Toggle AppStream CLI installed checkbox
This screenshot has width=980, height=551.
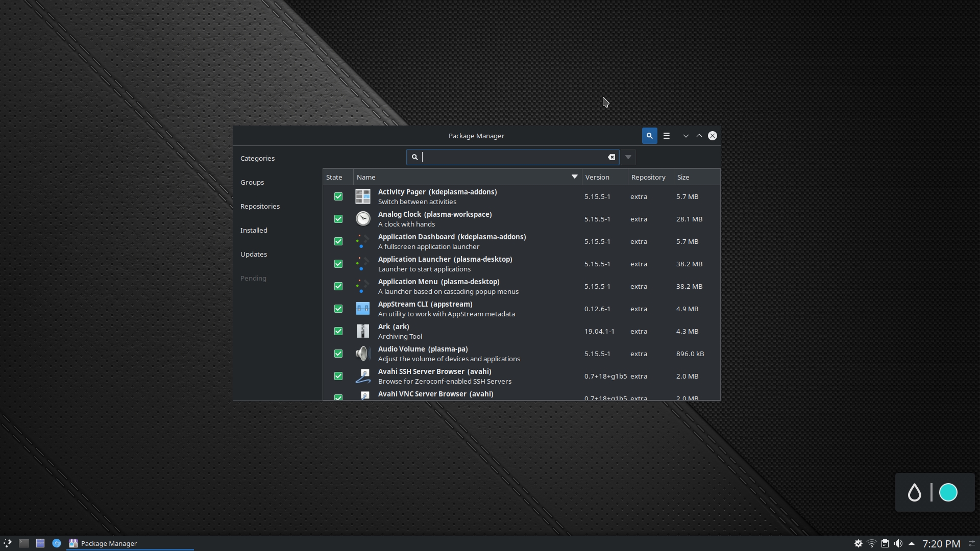point(338,309)
